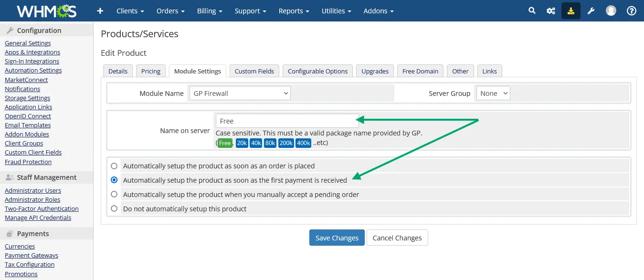Open Tax Configuration link
Viewport: 644px width, 280px height.
pos(30,264)
